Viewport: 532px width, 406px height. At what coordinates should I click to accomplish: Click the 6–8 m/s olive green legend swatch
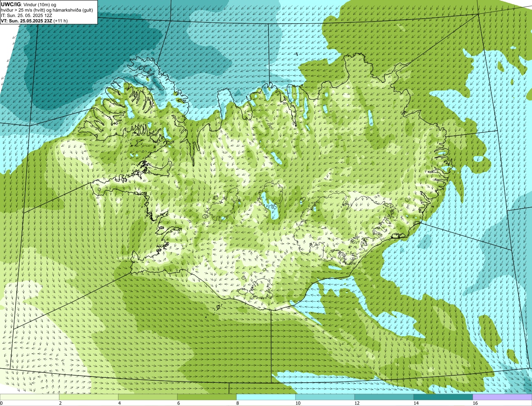click(x=207, y=397)
